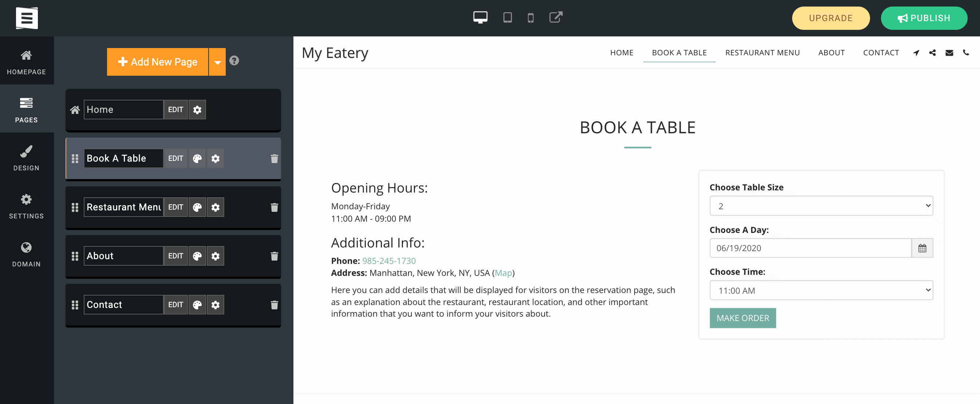Click EDIT for About page
Viewport: 980px width, 404px height.
tap(175, 256)
